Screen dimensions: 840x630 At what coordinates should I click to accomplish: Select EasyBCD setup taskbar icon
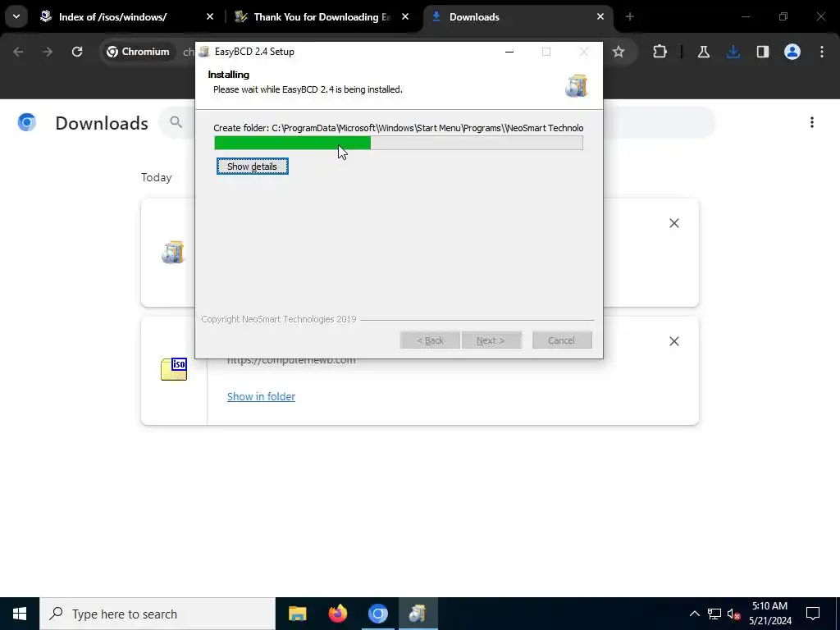[418, 614]
